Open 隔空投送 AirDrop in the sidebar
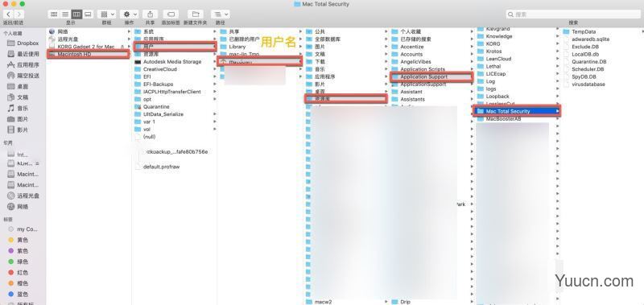This screenshot has height=305, width=644. pyautogui.click(x=23, y=76)
